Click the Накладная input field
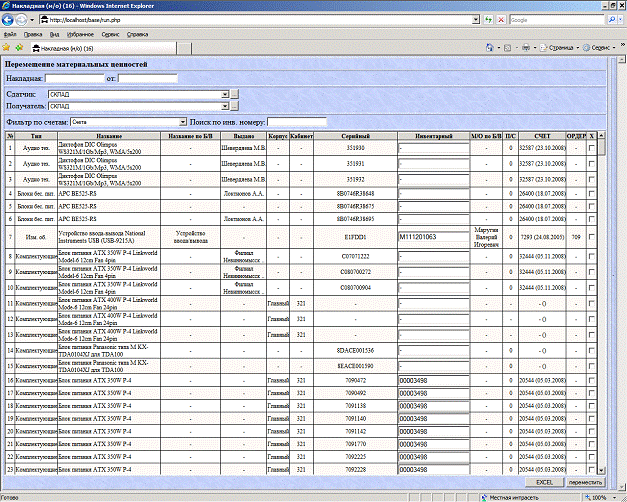This screenshot has width=627, height=502. click(74, 78)
